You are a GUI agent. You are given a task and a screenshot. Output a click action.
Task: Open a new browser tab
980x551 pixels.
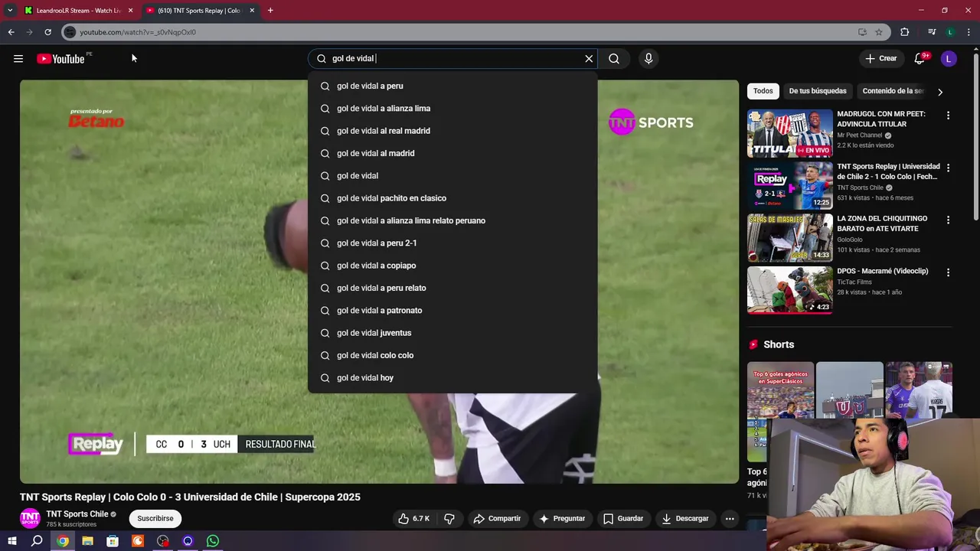(270, 11)
